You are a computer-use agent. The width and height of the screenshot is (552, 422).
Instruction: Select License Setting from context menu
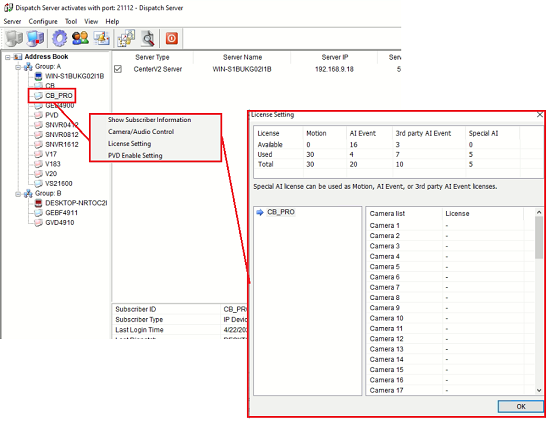(x=130, y=144)
